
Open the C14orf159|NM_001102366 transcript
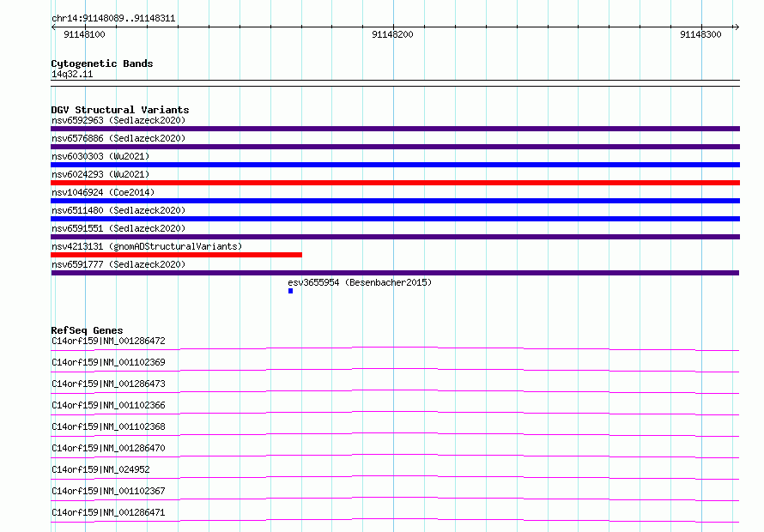[108, 405]
